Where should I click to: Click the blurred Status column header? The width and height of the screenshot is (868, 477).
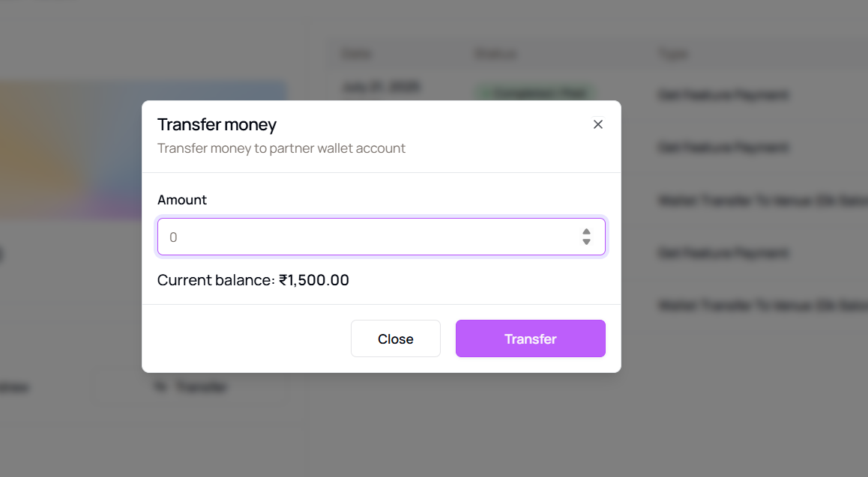pyautogui.click(x=495, y=54)
